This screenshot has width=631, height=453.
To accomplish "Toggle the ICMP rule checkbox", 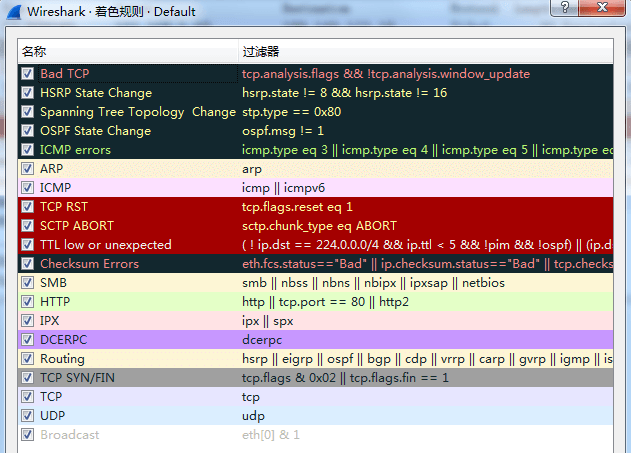I will coord(27,187).
